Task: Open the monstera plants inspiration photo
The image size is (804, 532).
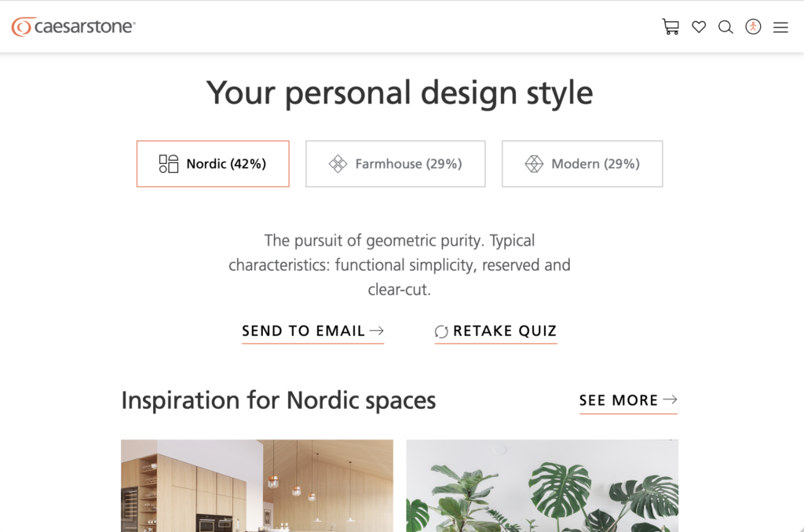Action: click(x=542, y=485)
